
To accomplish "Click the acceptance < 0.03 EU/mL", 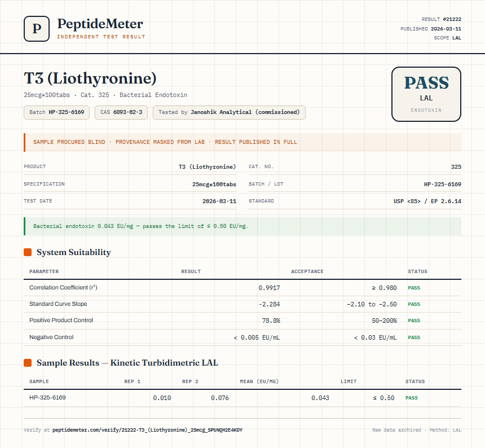I will tap(375, 337).
